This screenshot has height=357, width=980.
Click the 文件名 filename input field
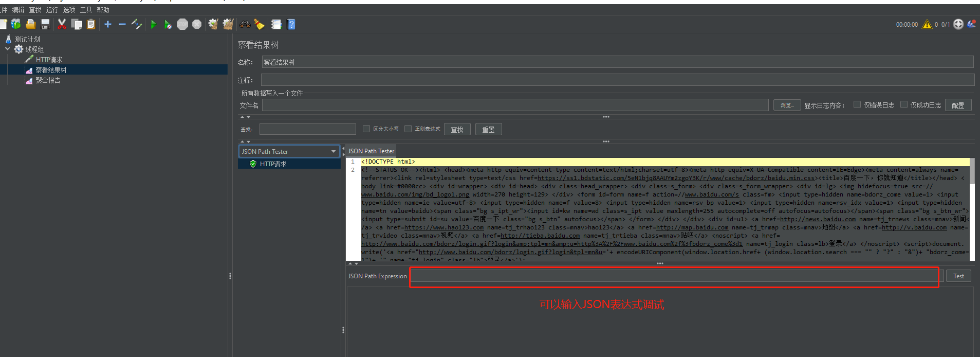[x=515, y=105]
